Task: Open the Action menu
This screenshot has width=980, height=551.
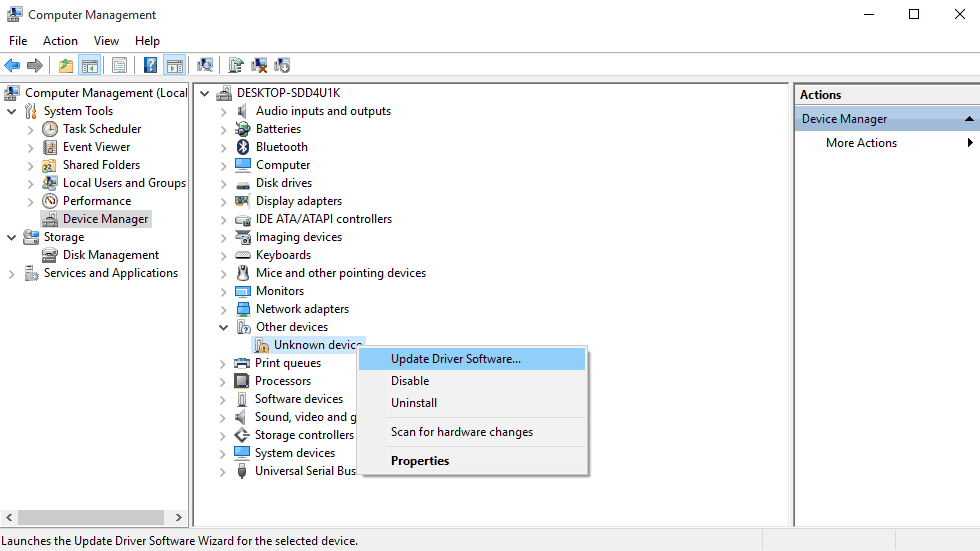Action: coord(60,41)
